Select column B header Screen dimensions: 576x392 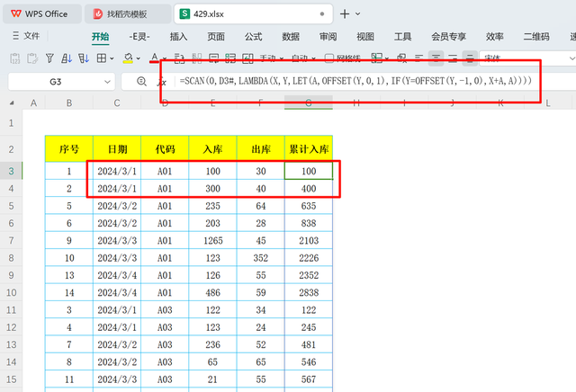[69, 103]
